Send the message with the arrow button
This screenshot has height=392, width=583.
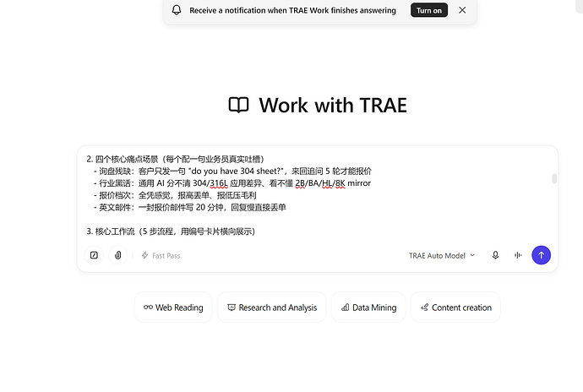point(541,255)
